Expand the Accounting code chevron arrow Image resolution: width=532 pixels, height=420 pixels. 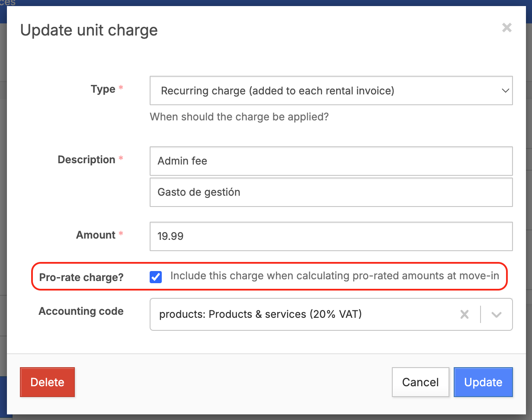pyautogui.click(x=496, y=314)
